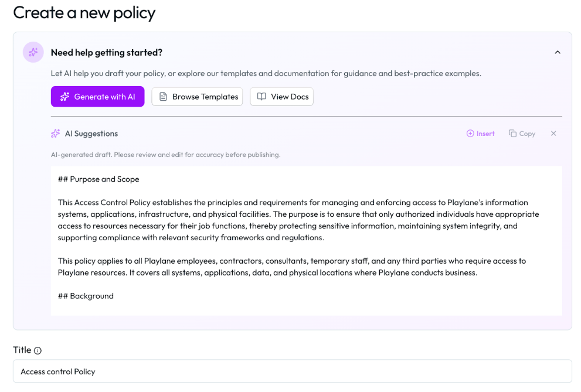Click the "## Purpose and Scope" line in the draft
The height and width of the screenshot is (392, 581).
[x=98, y=179]
